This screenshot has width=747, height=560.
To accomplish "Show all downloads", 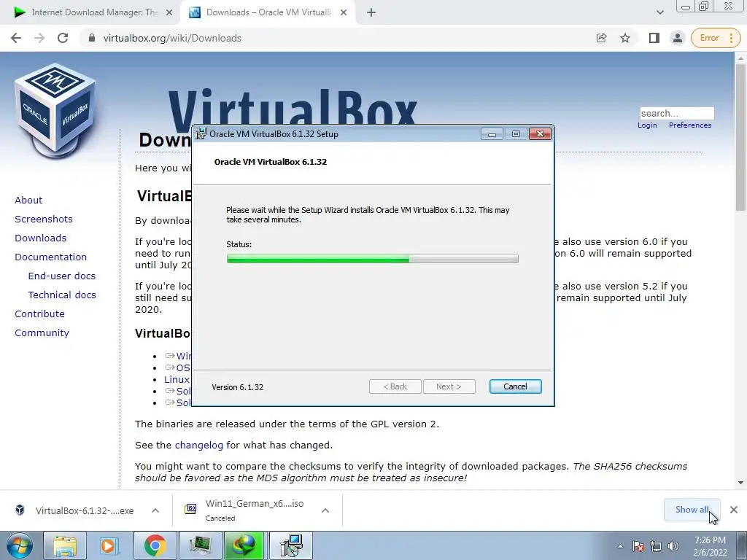I will pos(692,510).
